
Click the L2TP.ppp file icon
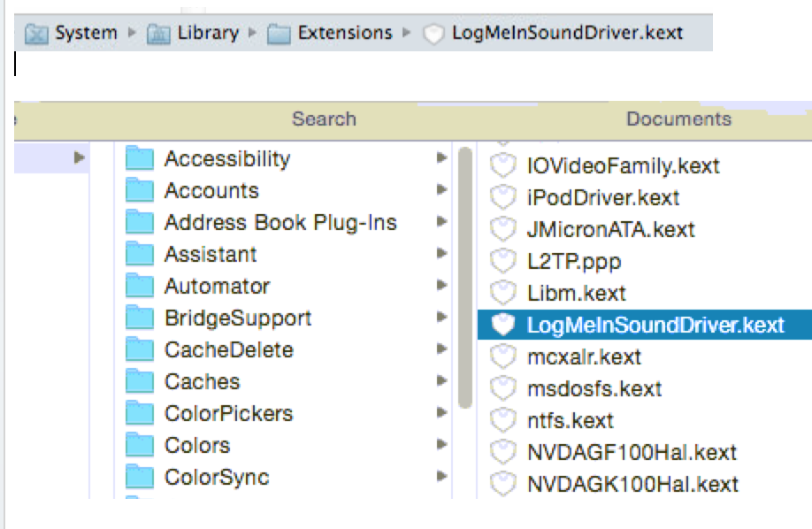pos(502,261)
